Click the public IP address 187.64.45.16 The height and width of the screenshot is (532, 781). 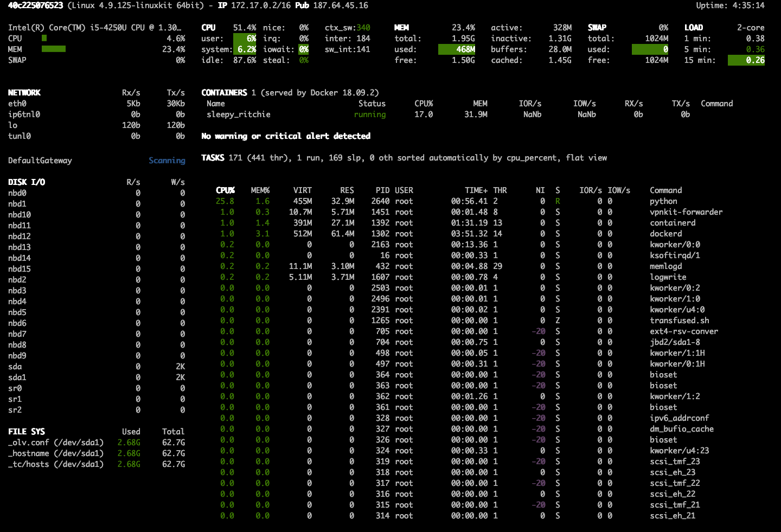click(341, 5)
